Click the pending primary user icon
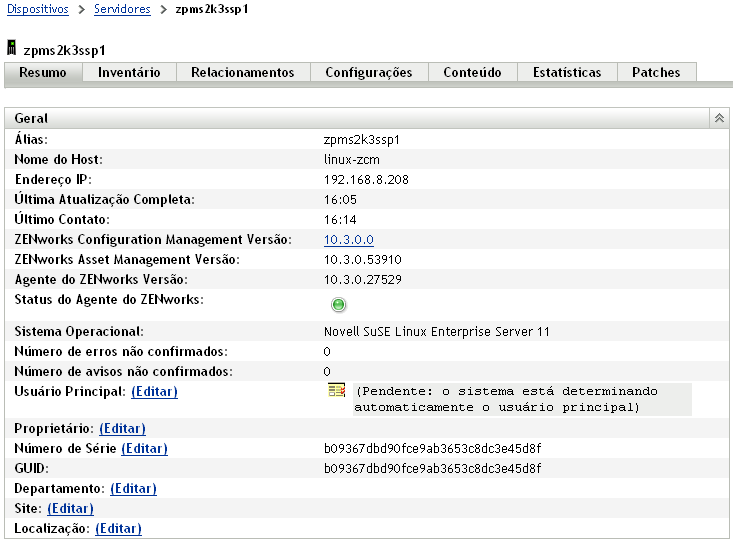 (x=337, y=390)
